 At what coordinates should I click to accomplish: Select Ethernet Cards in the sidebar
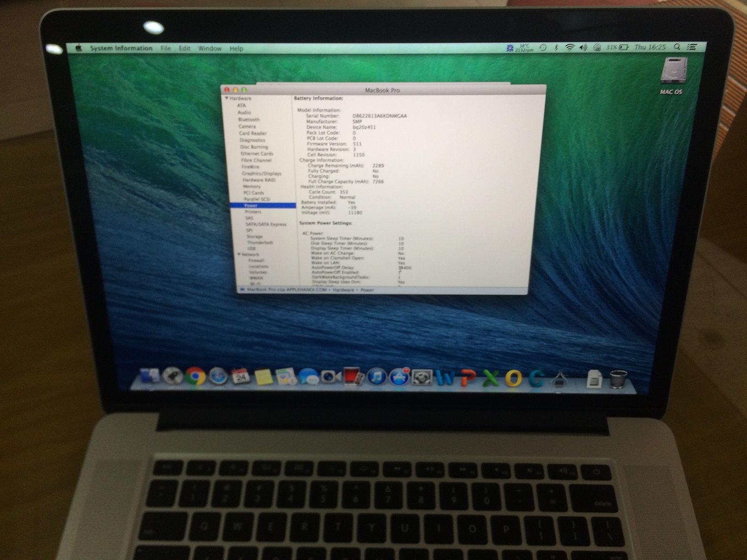click(257, 154)
